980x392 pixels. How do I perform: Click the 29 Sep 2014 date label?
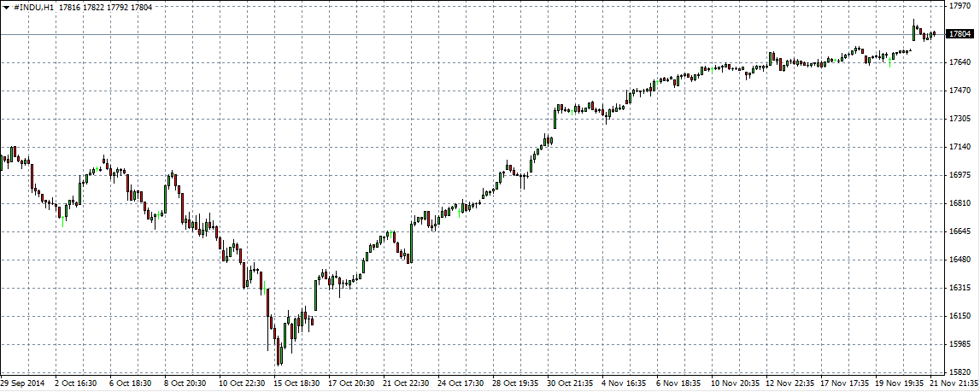(x=24, y=384)
